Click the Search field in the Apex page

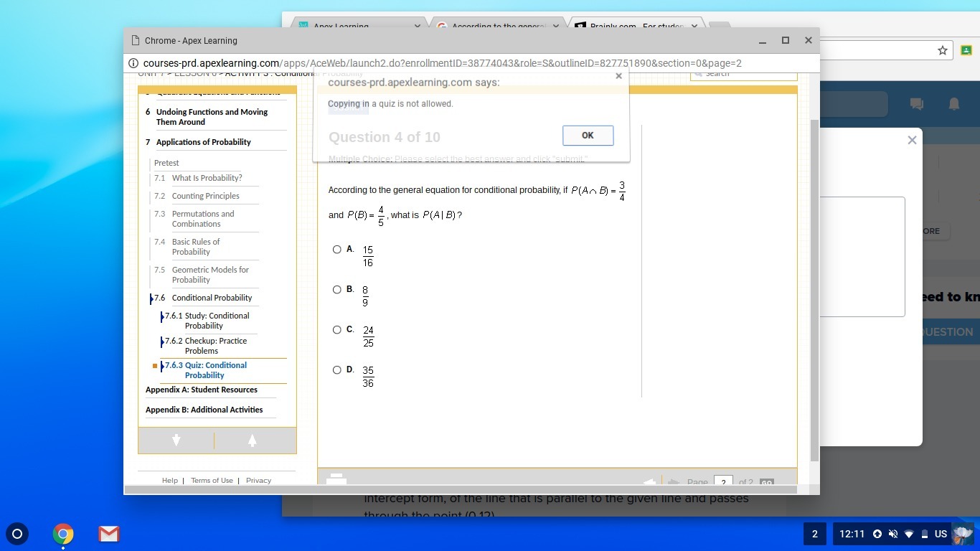click(744, 75)
